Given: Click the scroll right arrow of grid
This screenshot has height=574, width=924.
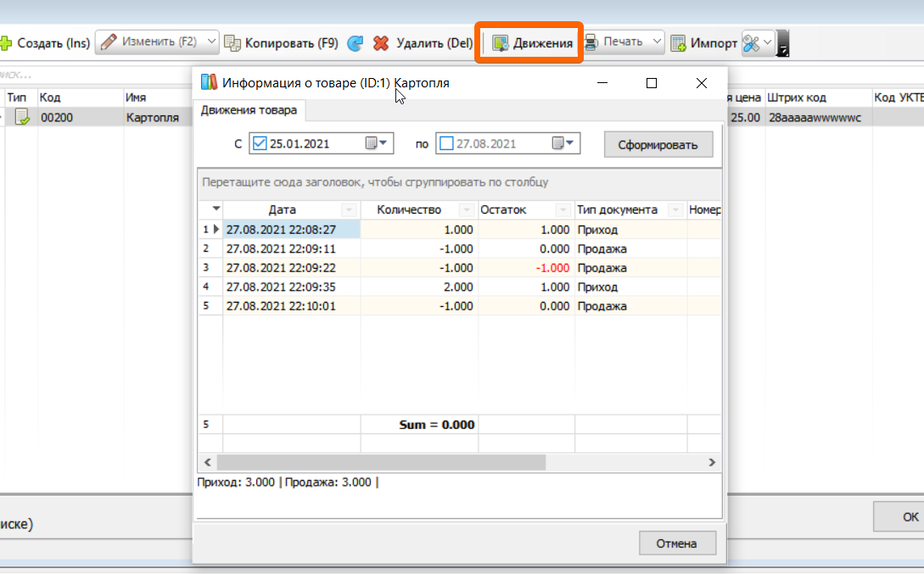Looking at the screenshot, I should [712, 462].
